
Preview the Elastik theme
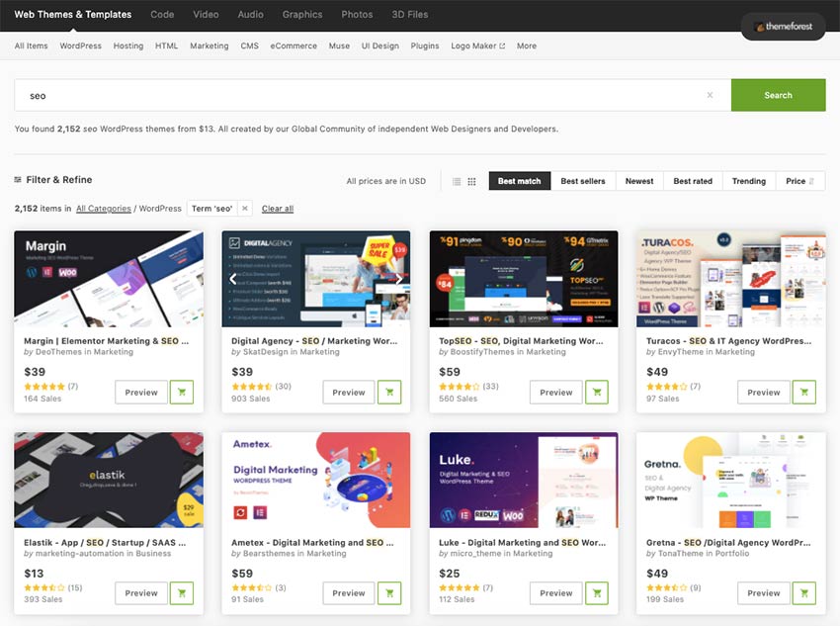pos(141,593)
